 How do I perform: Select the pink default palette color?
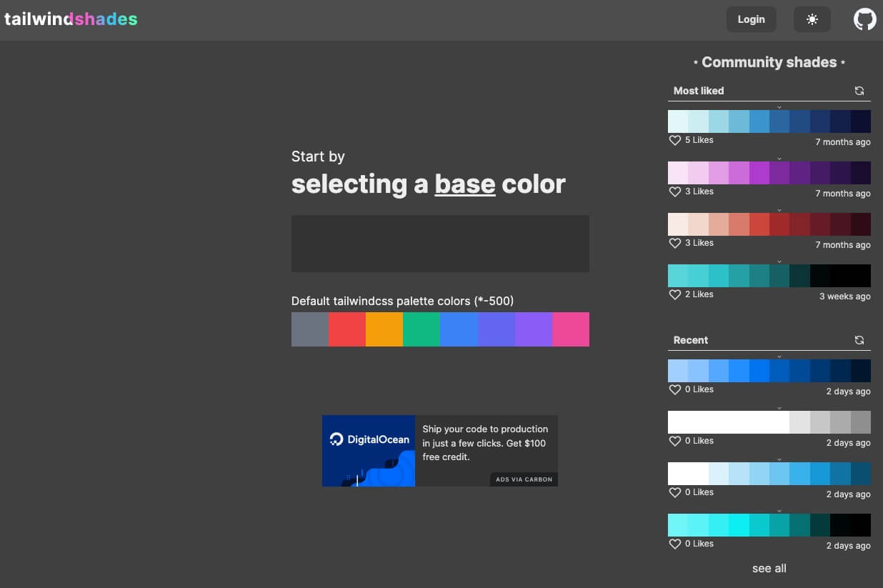point(571,329)
